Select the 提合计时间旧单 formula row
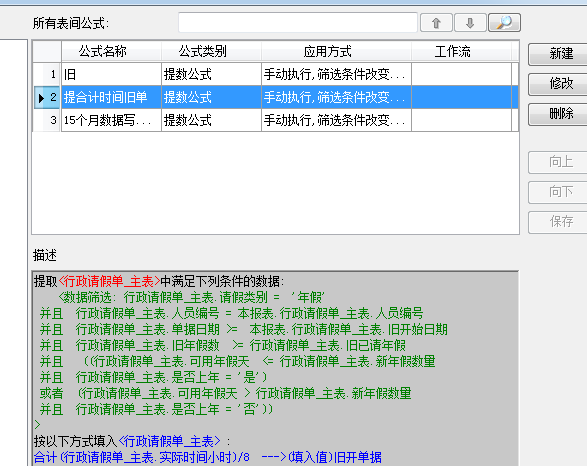The height and width of the screenshot is (466, 587). point(276,97)
